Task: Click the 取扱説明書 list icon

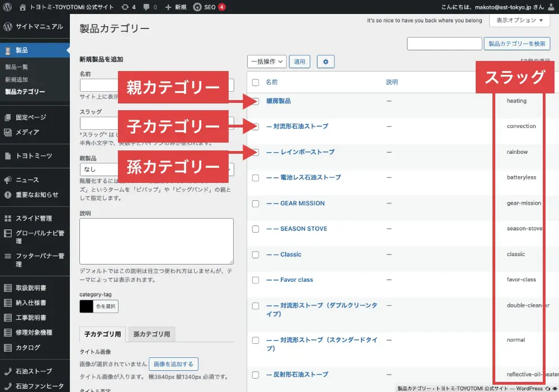Action: 8,288
